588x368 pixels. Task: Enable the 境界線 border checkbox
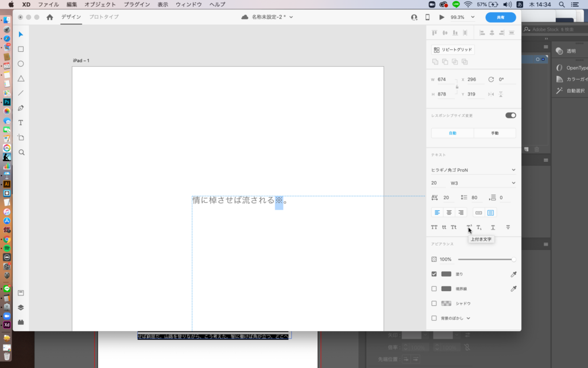click(434, 289)
